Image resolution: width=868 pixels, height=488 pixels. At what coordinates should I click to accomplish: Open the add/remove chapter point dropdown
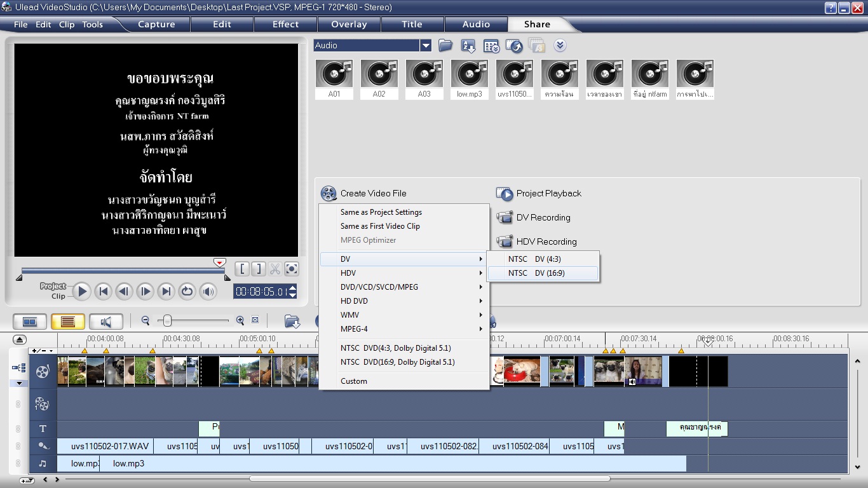click(x=43, y=351)
